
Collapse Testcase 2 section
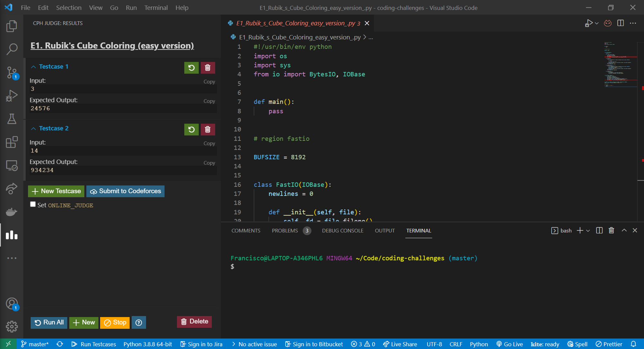click(33, 129)
